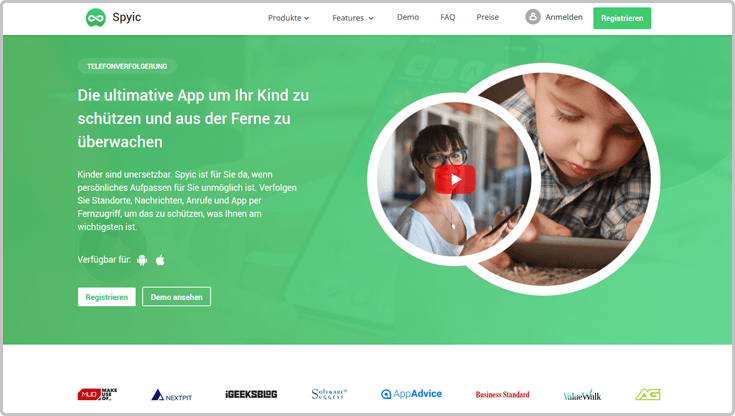
Task: Click the Business Standard logo
Action: (502, 394)
